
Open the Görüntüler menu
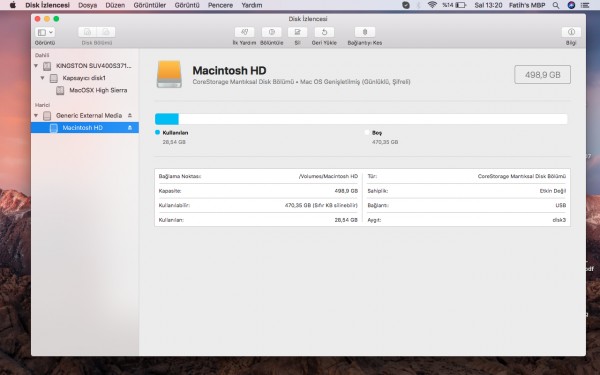(150, 5)
